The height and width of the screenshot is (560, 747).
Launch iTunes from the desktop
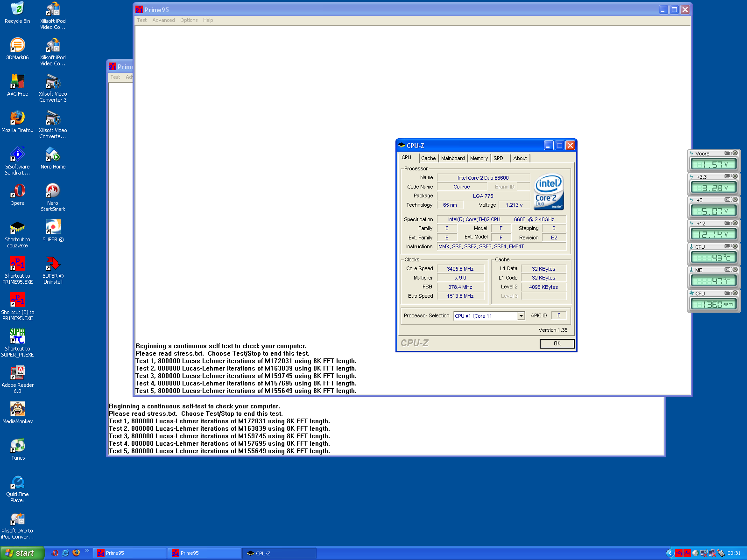click(17, 449)
